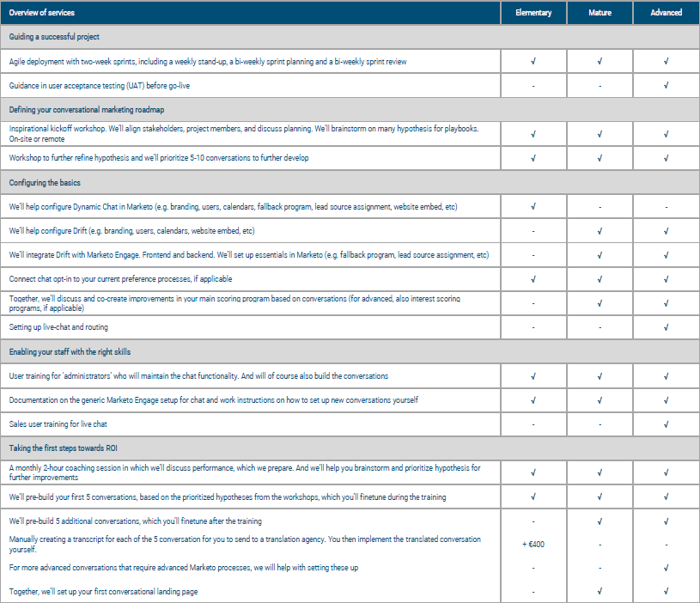
Task: Click Advanced checkmark for Sales user training row
Action: (x=666, y=424)
